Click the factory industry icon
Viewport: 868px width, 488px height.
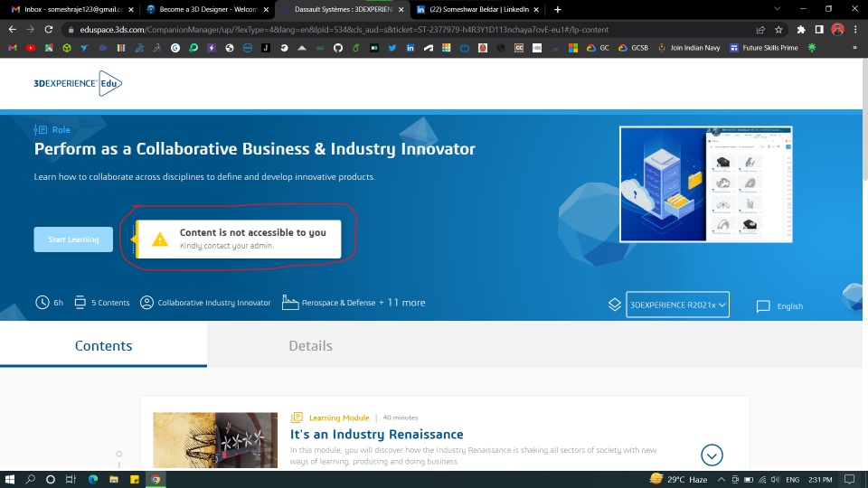(290, 302)
